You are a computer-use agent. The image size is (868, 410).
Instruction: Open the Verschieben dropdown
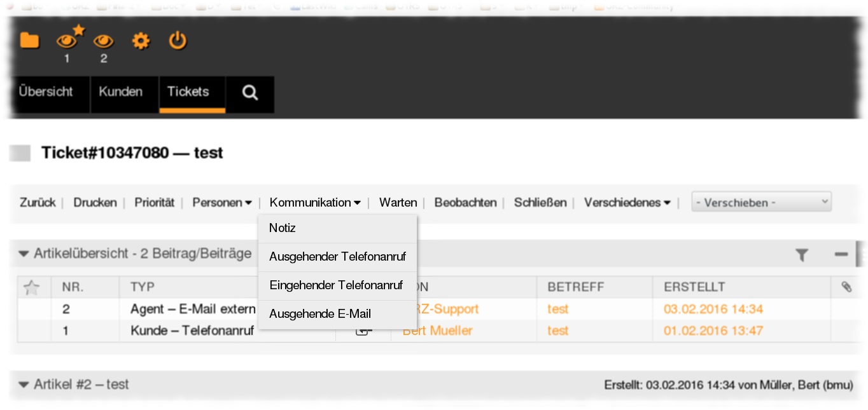(x=761, y=203)
